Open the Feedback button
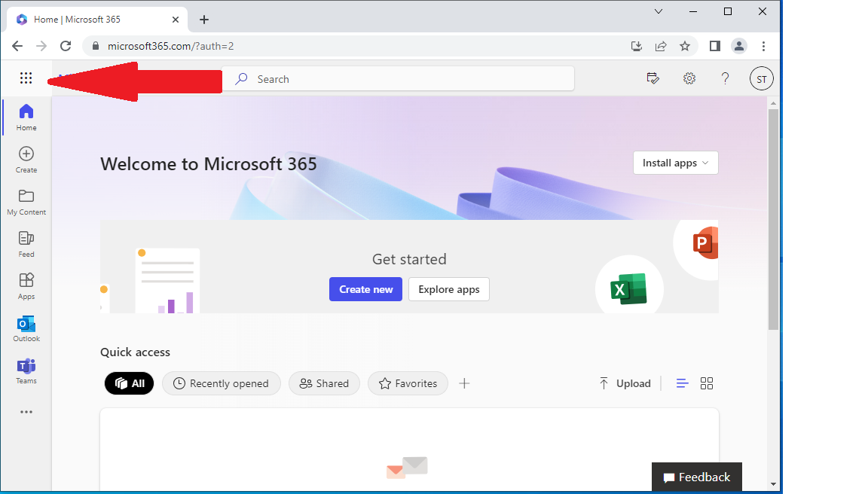Screen dimensions: 868x494 point(696,477)
